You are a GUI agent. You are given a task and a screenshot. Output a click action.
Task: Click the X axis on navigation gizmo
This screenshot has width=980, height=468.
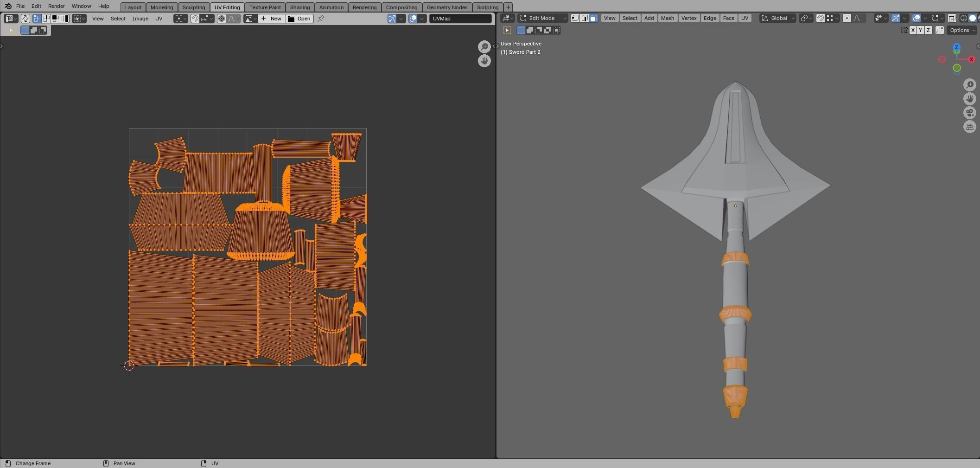[x=971, y=59]
